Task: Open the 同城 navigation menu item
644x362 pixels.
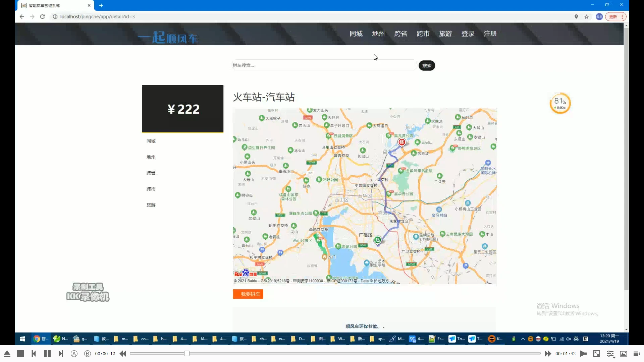Action: click(x=356, y=34)
